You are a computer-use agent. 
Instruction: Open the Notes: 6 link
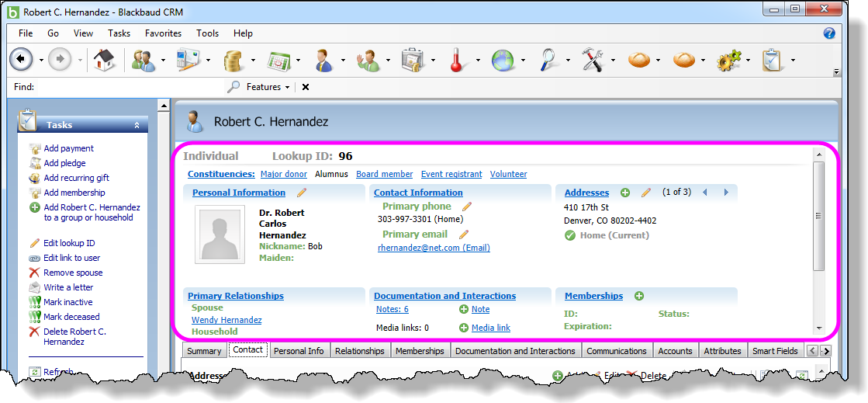392,309
